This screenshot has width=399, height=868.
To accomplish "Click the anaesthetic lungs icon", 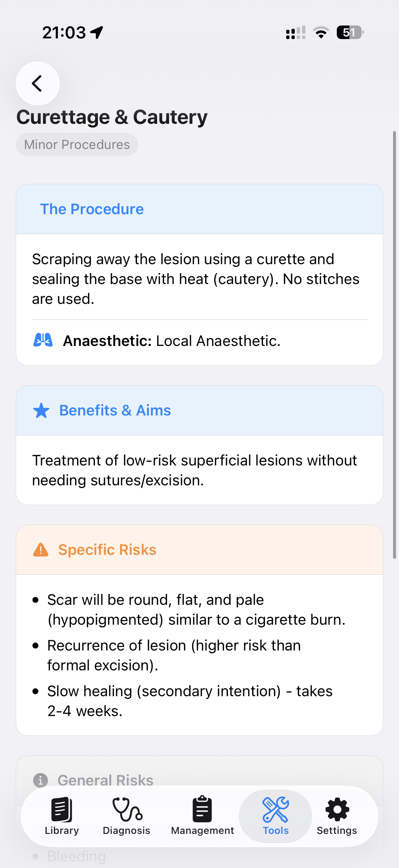I will [43, 340].
